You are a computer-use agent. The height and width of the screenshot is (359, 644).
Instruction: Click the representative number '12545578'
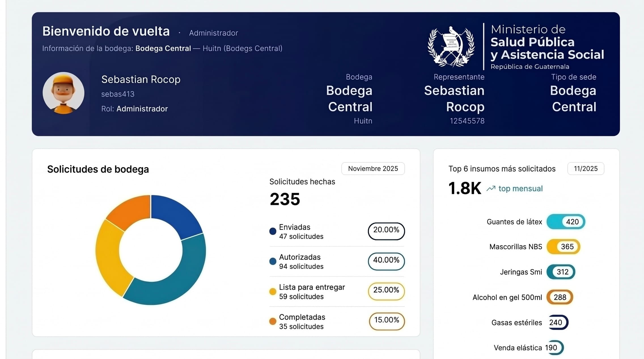click(467, 121)
